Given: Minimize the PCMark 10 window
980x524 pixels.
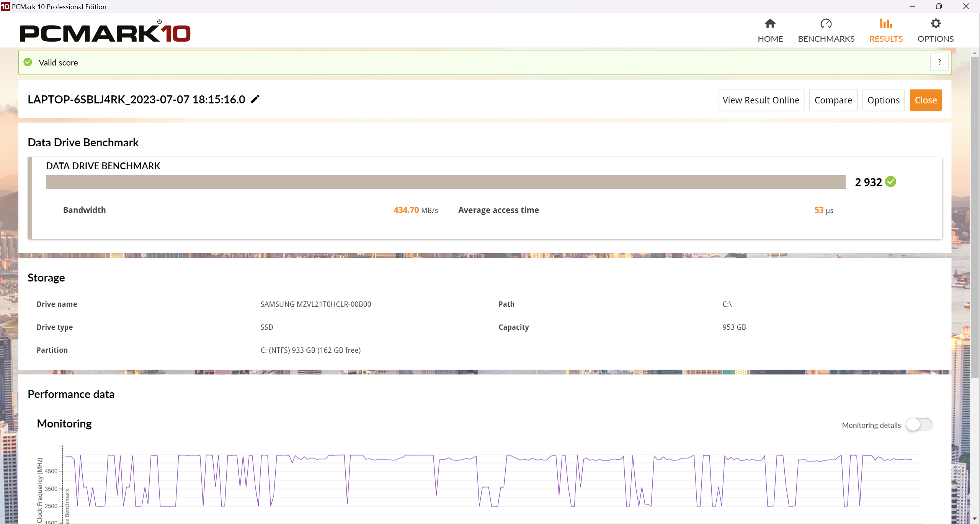Looking at the screenshot, I should click(913, 7).
